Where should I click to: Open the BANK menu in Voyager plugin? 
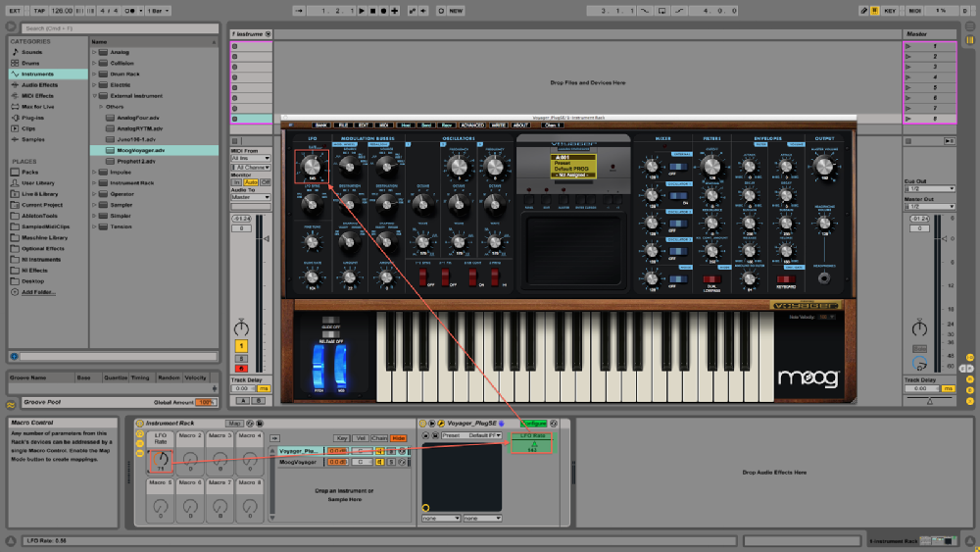(x=320, y=125)
